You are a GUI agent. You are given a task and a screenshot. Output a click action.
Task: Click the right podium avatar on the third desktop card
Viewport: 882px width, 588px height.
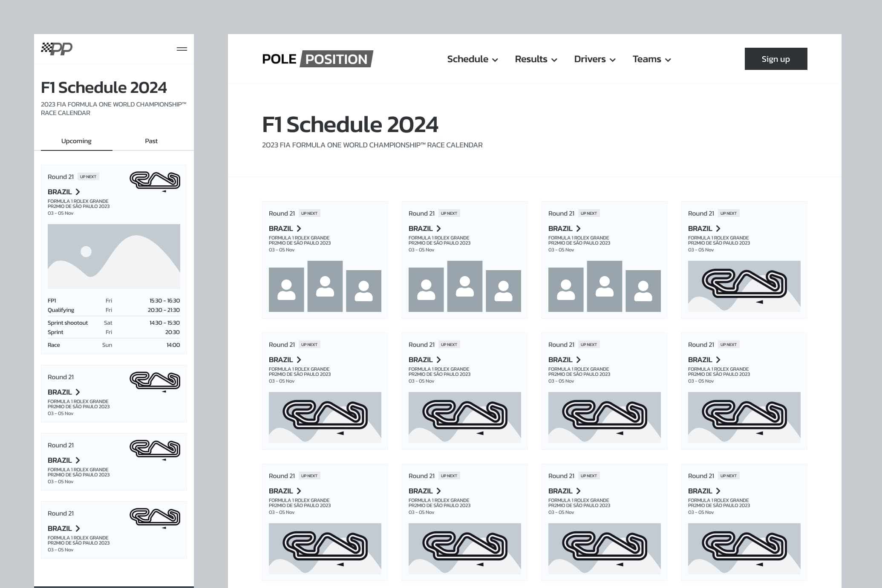point(643,291)
